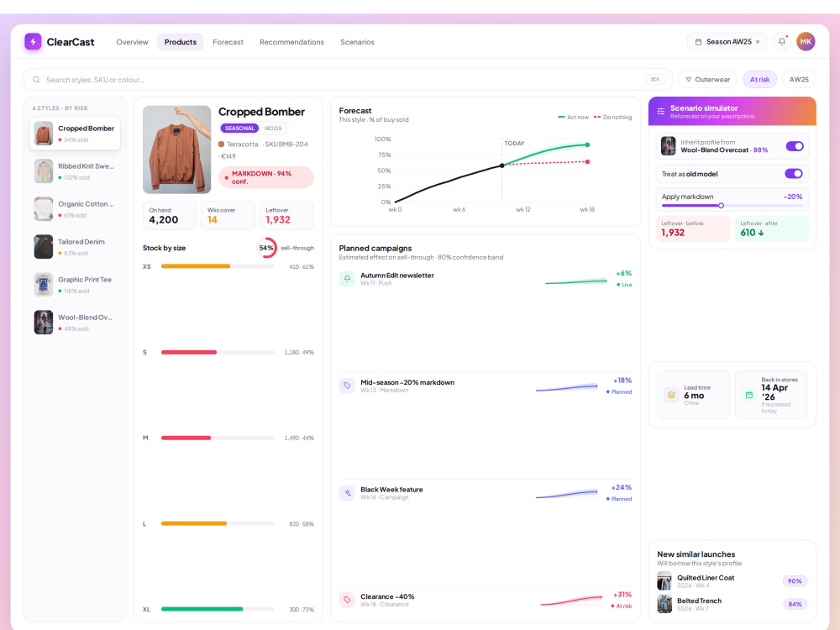
Task: Click the 90% match badge for Quilted Liner Coat
Action: (795, 580)
